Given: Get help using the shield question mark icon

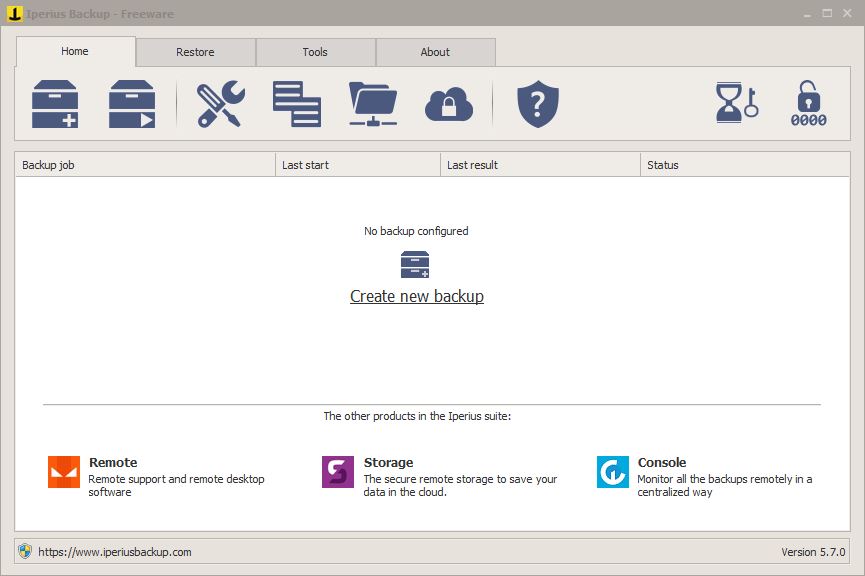Looking at the screenshot, I should [537, 102].
